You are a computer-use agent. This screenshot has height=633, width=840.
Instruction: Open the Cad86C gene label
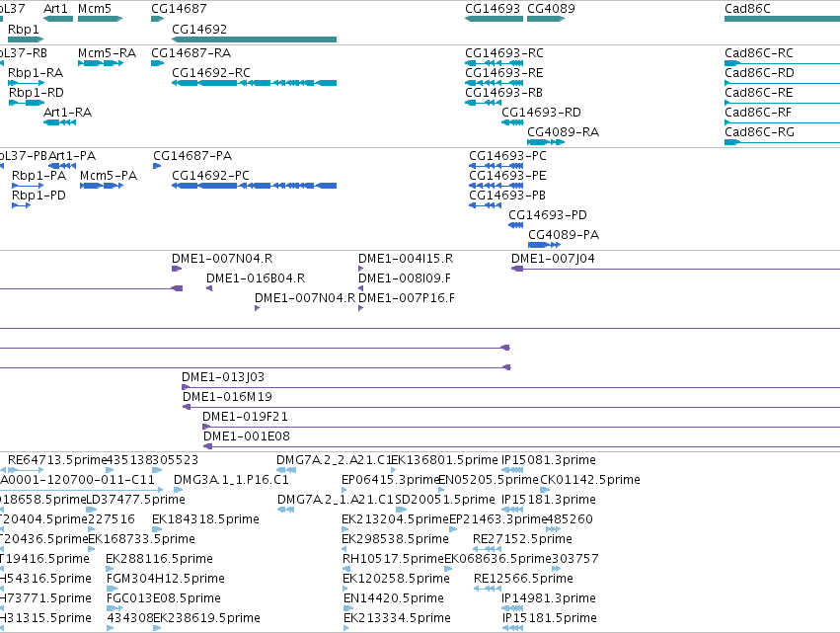pyautogui.click(x=747, y=9)
